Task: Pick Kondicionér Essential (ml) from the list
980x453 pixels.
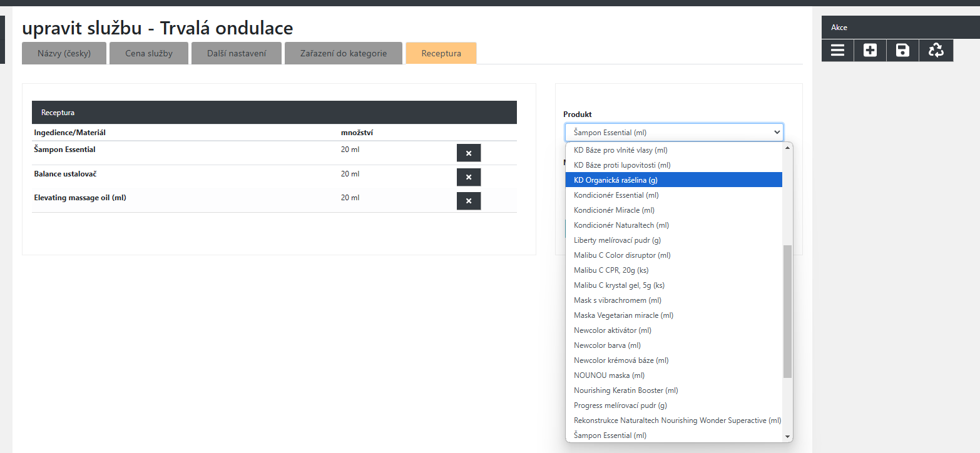Action: coord(674,195)
